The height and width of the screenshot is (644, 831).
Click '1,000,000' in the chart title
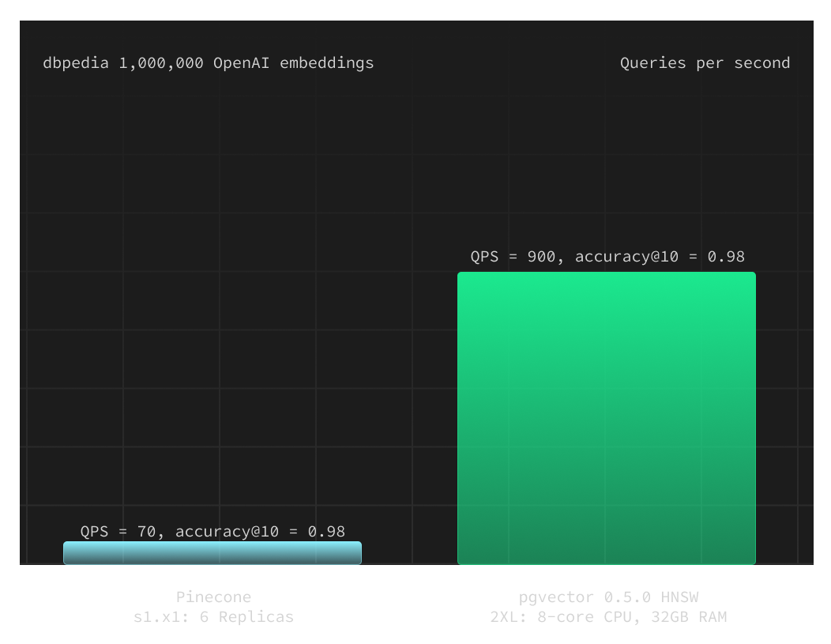(161, 63)
